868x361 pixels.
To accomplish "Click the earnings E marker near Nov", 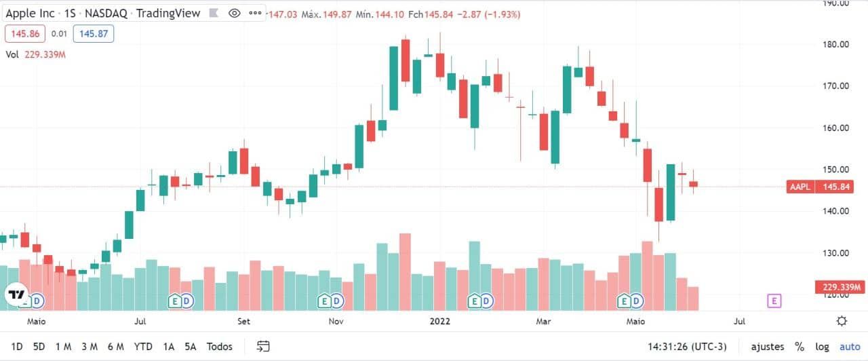I will point(324,300).
